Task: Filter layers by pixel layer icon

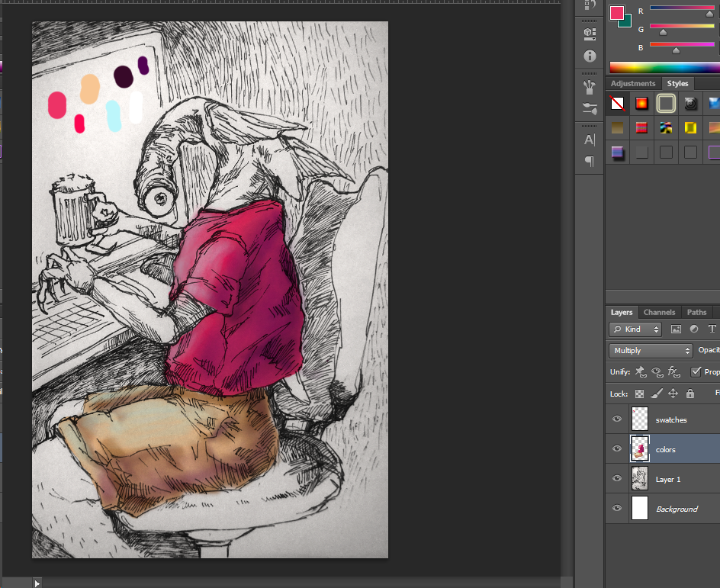Action: click(x=676, y=329)
